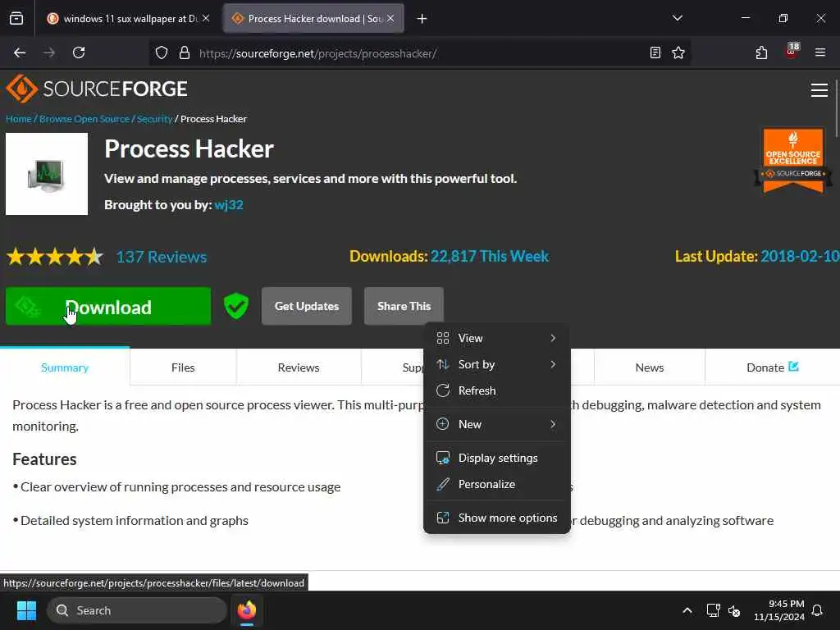Open the Firefox View icon
840x630 pixels.
click(16, 19)
